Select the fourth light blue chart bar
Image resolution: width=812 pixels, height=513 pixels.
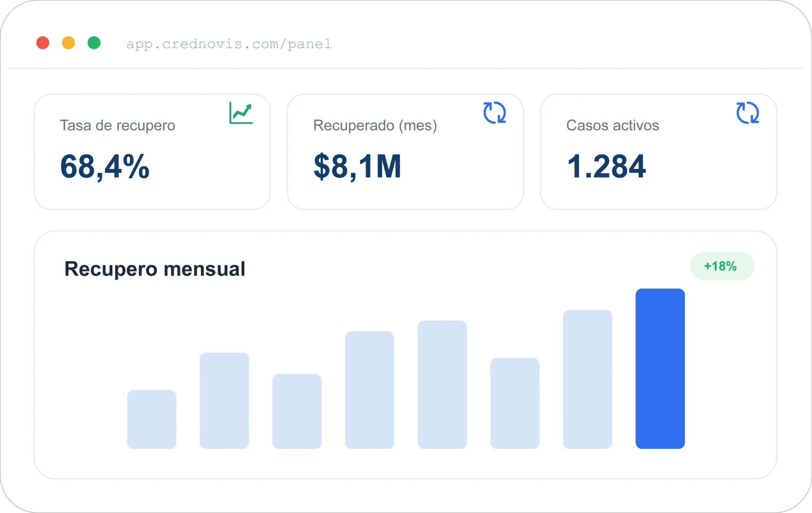[x=370, y=390]
